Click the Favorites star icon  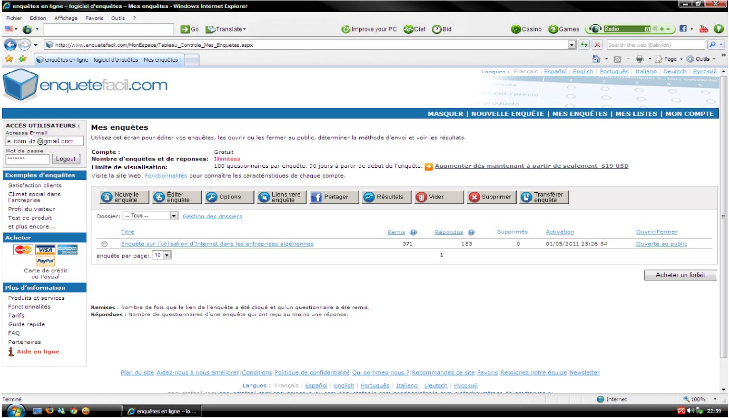[9, 59]
